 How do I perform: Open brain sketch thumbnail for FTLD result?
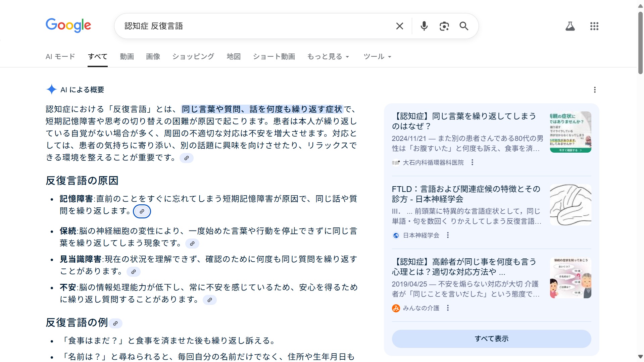pyautogui.click(x=570, y=205)
